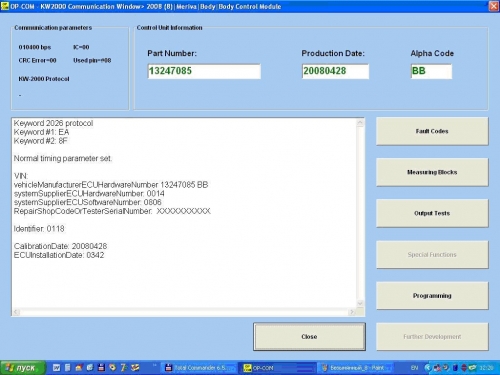This screenshot has width=500, height=375.
Task: Click the OP-COM icon in the title bar
Action: click(x=5, y=6)
